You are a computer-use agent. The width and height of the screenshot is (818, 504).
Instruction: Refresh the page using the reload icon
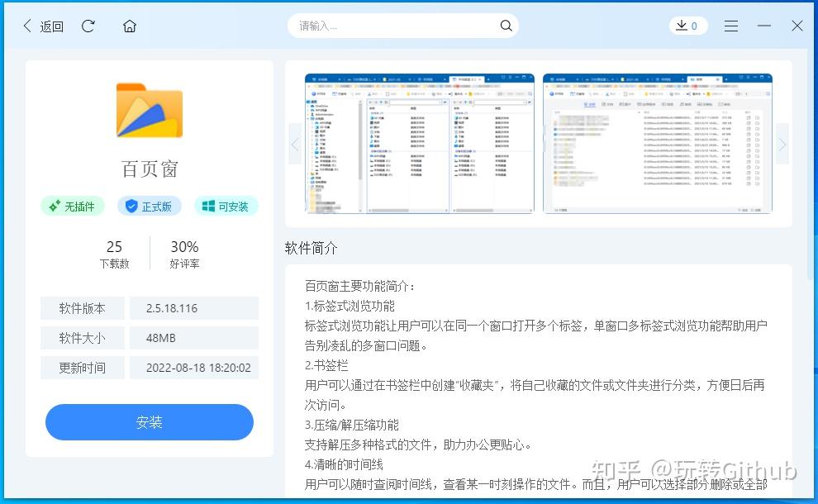(88, 26)
